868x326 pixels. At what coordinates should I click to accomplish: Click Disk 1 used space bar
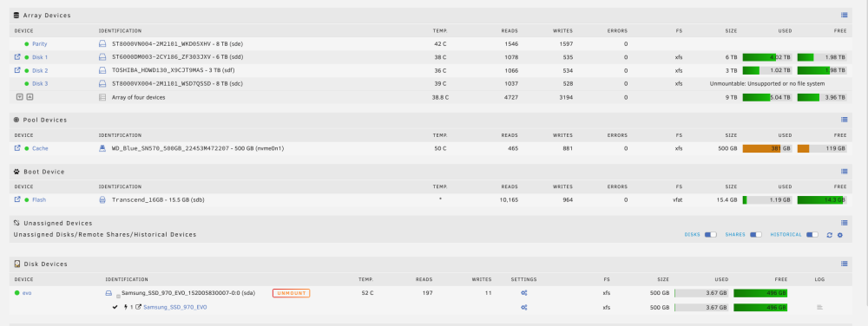tap(767, 57)
